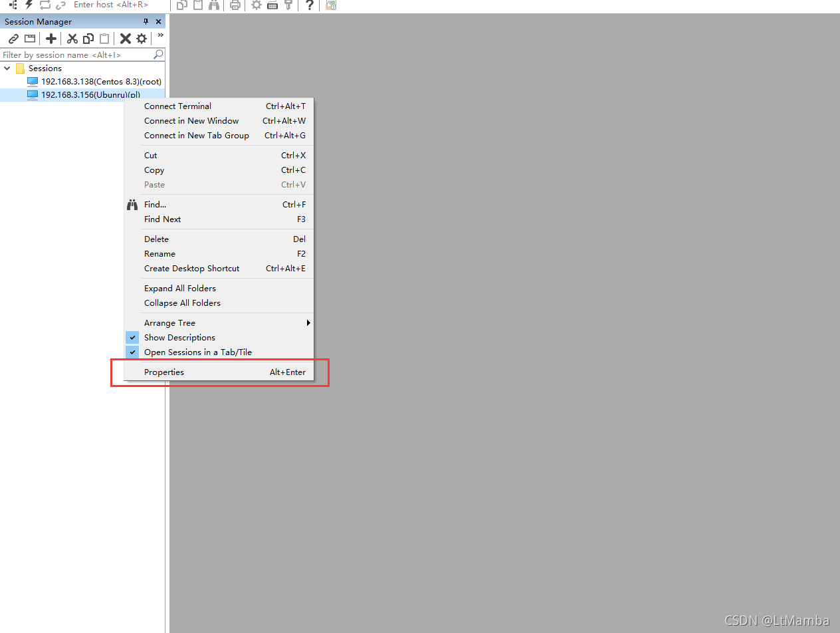Click the Paste clipboard icon in the main toolbar
Image resolution: width=840 pixels, height=633 pixels.
pyautogui.click(x=198, y=5)
